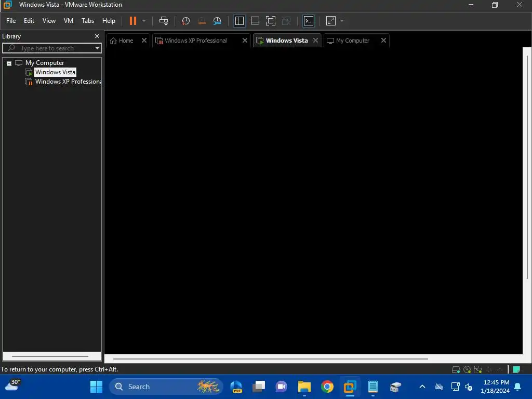Open File Explorer from the taskbar
Image resolution: width=532 pixels, height=399 pixels.
coord(304,387)
